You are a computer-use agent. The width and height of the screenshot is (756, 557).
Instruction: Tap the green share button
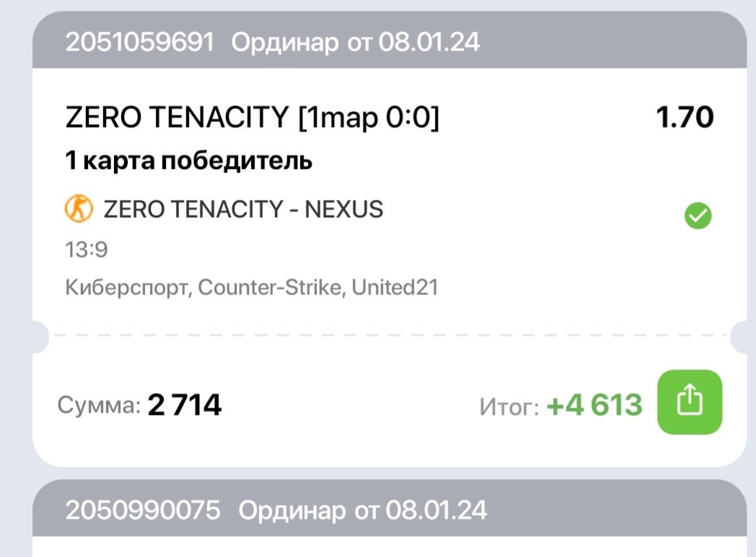coord(690,402)
